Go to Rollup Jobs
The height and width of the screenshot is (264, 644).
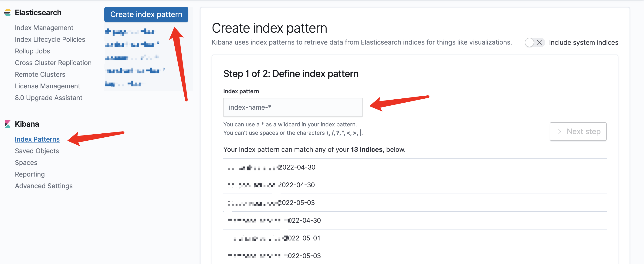coord(33,51)
